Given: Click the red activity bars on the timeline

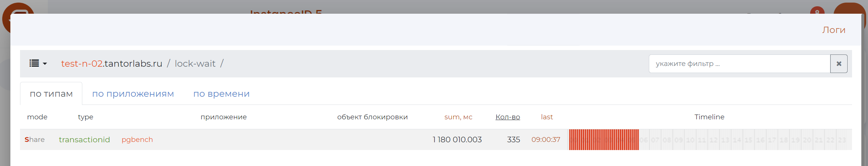Looking at the screenshot, I should click(604, 140).
